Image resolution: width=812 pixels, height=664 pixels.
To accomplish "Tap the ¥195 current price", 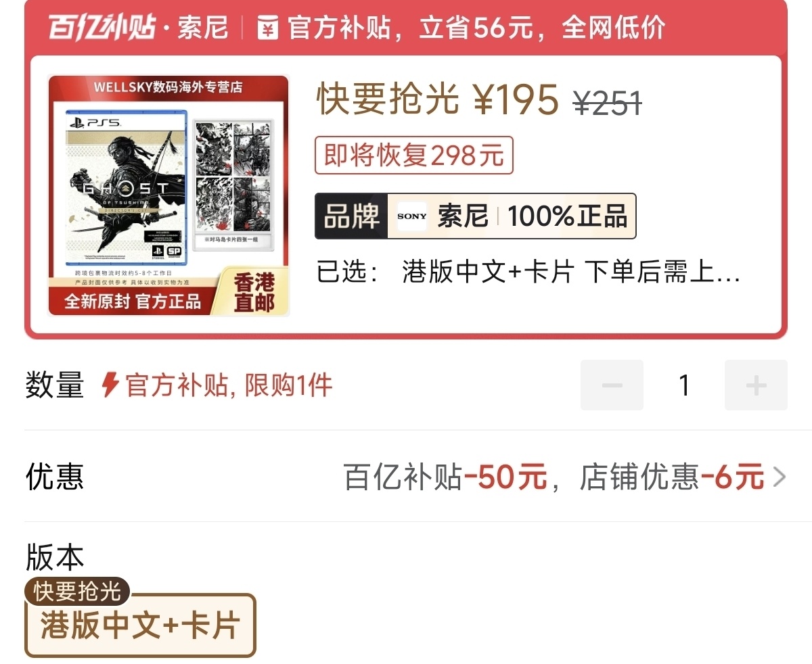I will pyautogui.click(x=516, y=99).
